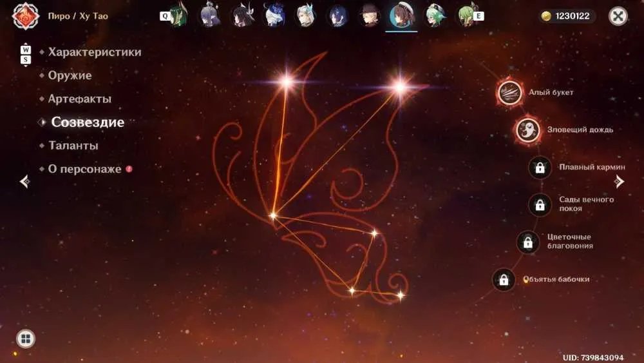
Task: Click the Q key hint for the previous character
Action: [165, 16]
